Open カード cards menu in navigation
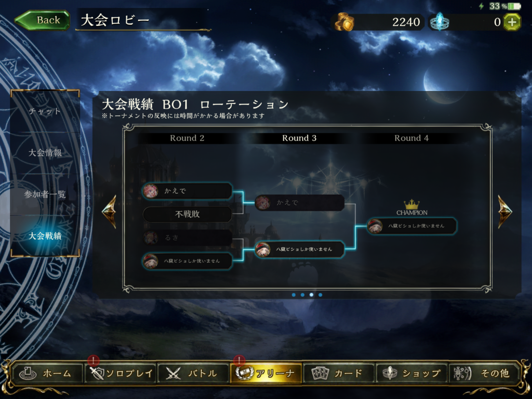532x399 pixels. click(339, 373)
